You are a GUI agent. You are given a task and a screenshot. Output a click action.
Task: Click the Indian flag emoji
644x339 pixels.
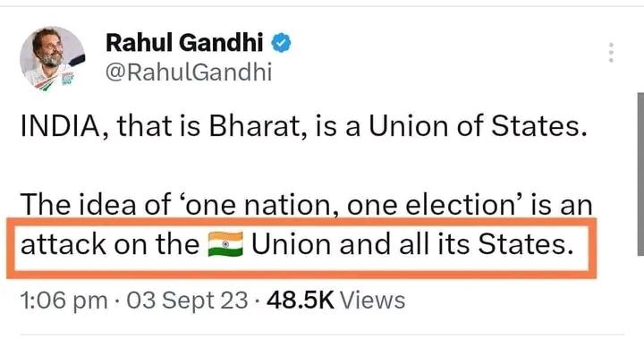pos(225,244)
